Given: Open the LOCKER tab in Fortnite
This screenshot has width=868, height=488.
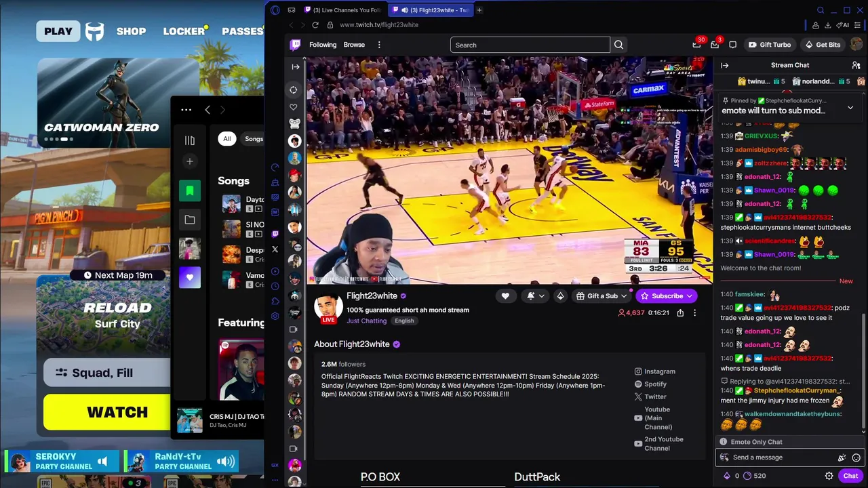Looking at the screenshot, I should click(x=184, y=31).
